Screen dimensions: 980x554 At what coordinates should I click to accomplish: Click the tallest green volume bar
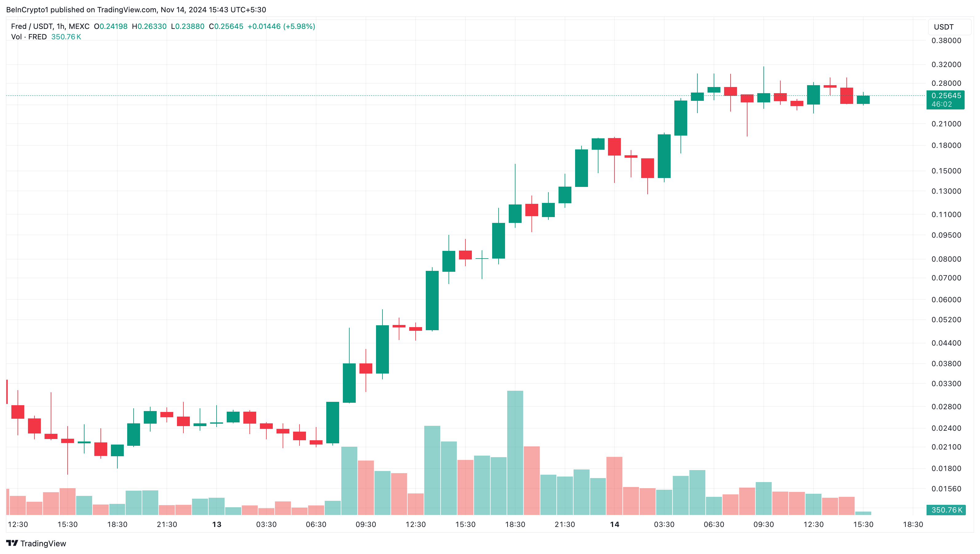[515, 453]
